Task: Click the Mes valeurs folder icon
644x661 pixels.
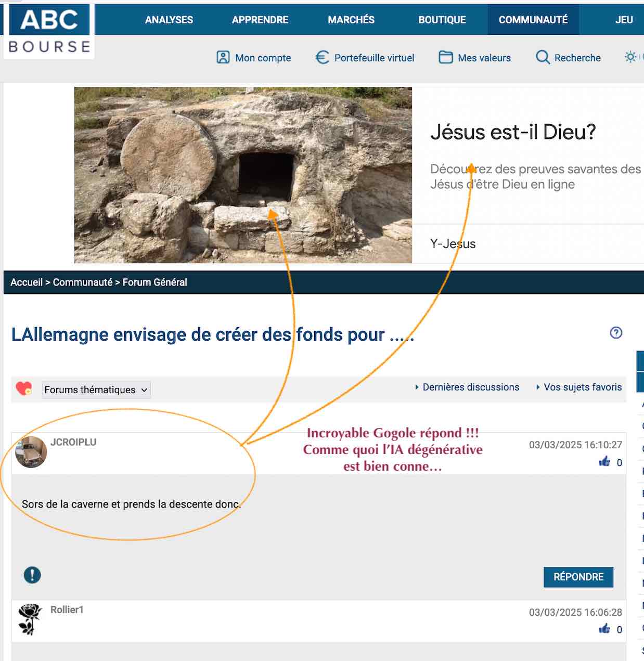Action: [x=446, y=57]
